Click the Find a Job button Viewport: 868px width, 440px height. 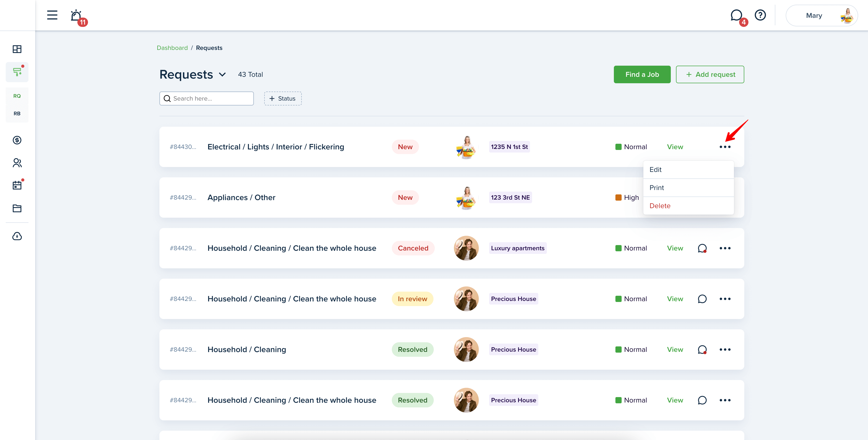click(642, 74)
